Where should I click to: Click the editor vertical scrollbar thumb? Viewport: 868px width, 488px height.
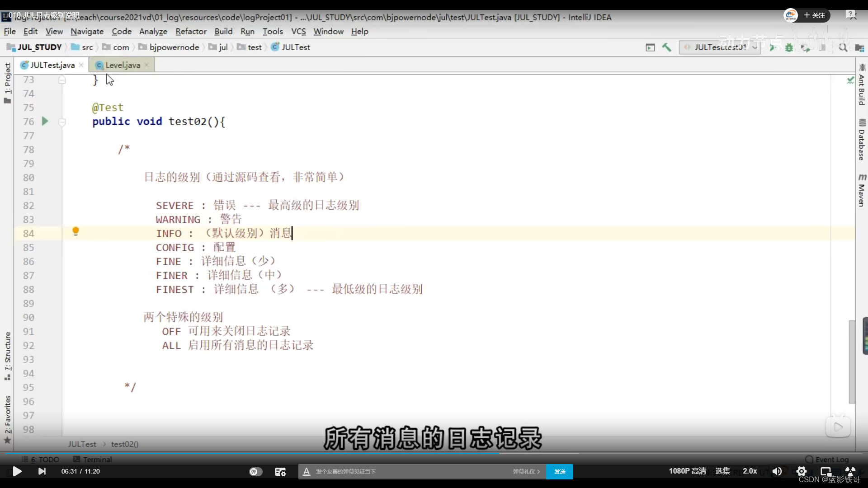(852, 361)
